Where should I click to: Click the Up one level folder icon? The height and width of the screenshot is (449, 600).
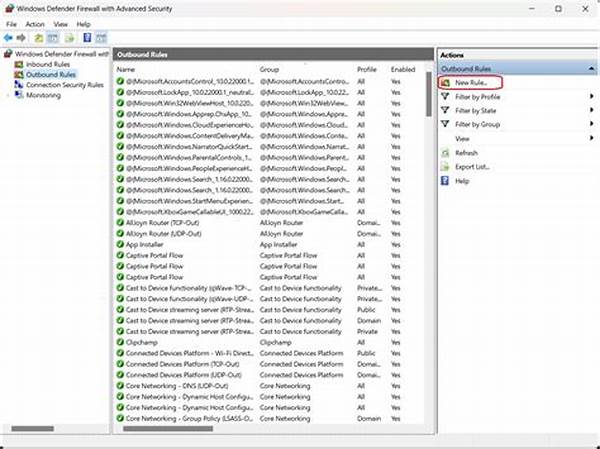(39, 38)
